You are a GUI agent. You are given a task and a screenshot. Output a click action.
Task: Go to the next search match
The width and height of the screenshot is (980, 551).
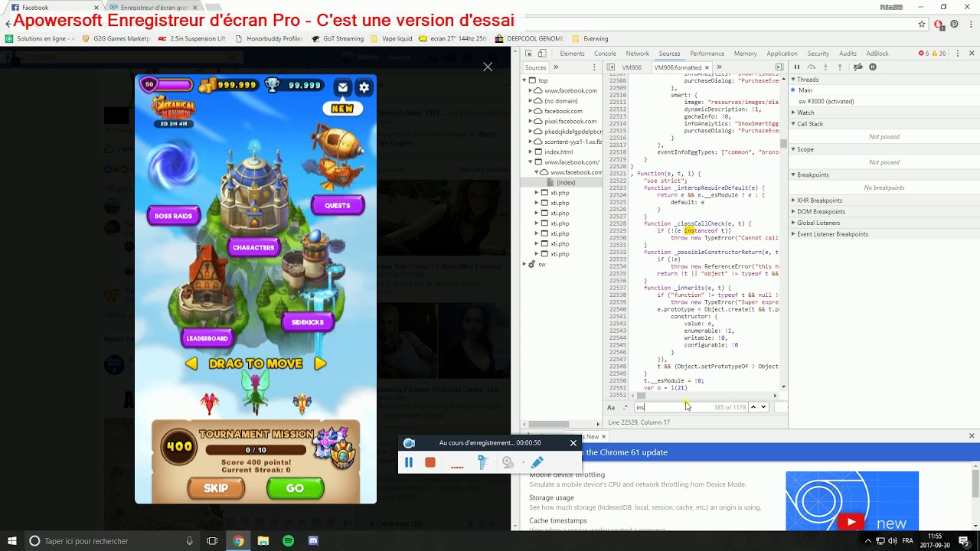point(763,407)
